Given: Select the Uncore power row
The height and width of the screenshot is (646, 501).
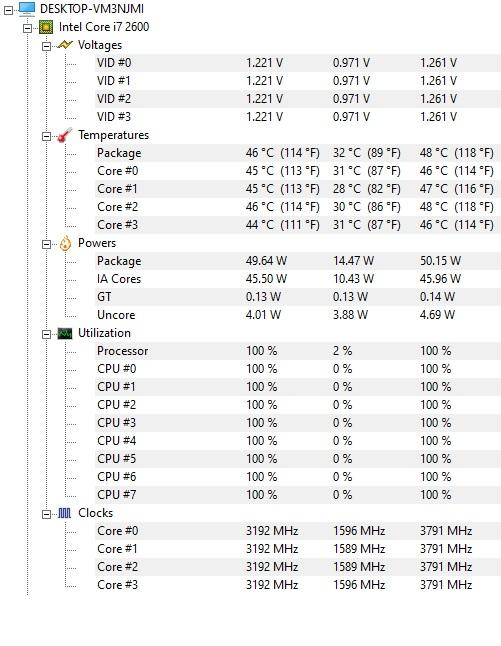Looking at the screenshot, I should click(x=298, y=315).
